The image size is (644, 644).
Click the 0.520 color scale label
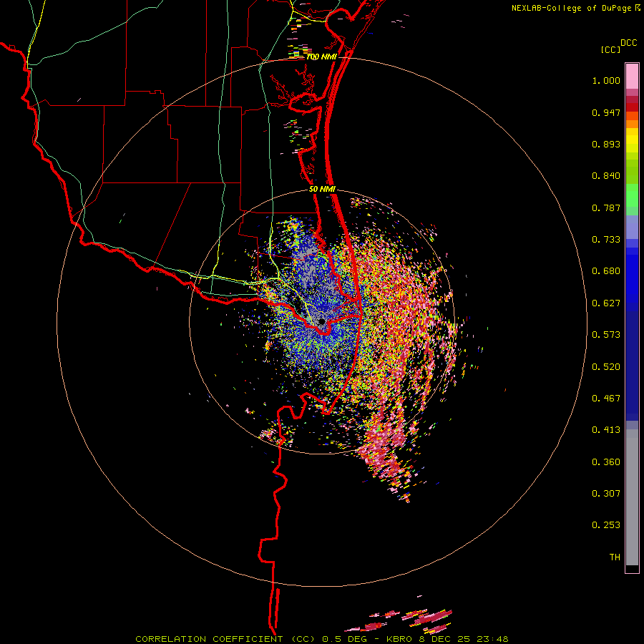click(x=606, y=367)
